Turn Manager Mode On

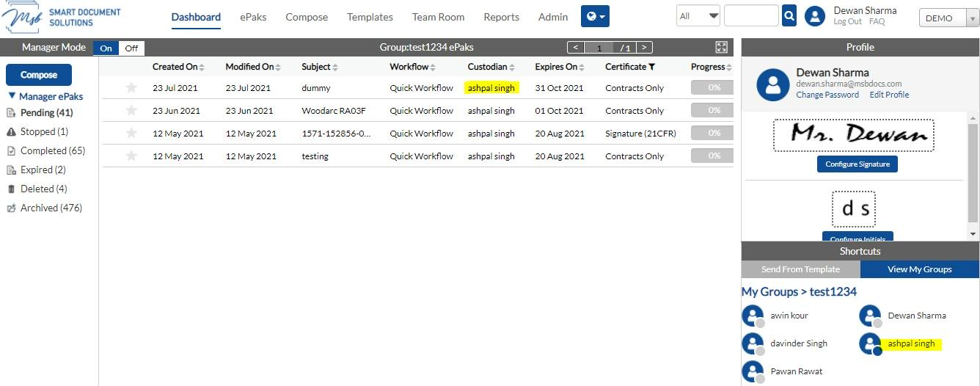[x=106, y=48]
